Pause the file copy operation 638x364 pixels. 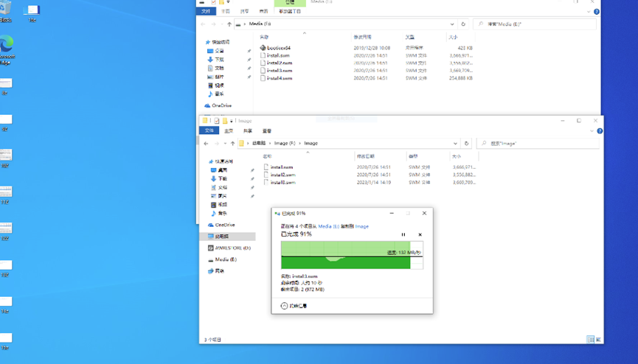pos(403,234)
